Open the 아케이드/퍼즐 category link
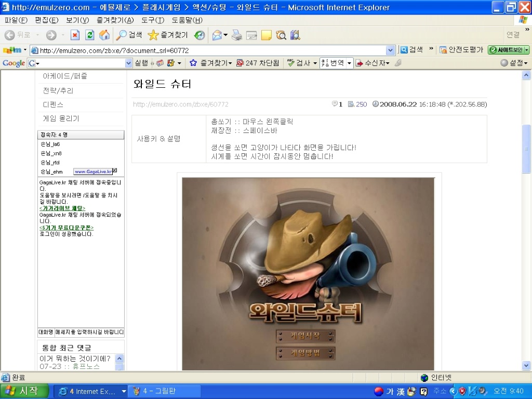532x399 pixels. (65, 76)
